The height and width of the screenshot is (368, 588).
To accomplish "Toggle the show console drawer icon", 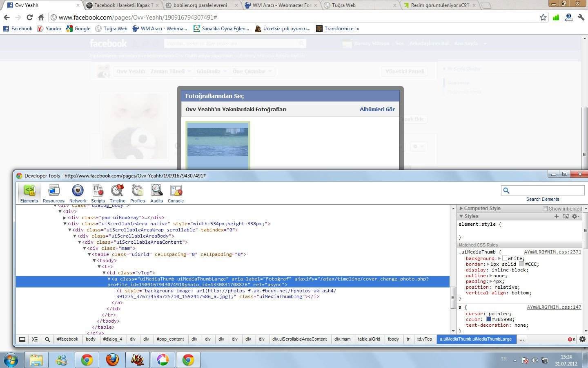I will point(35,339).
